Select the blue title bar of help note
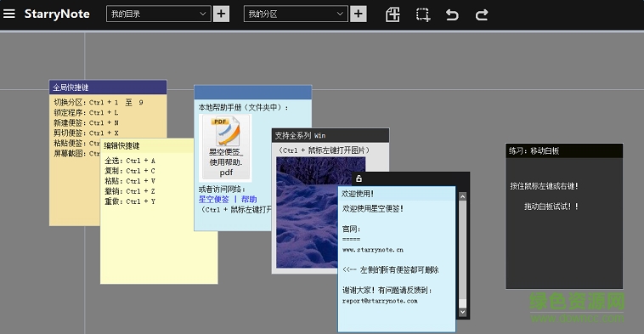Viewport: 644px width, 334px height. coord(253,92)
